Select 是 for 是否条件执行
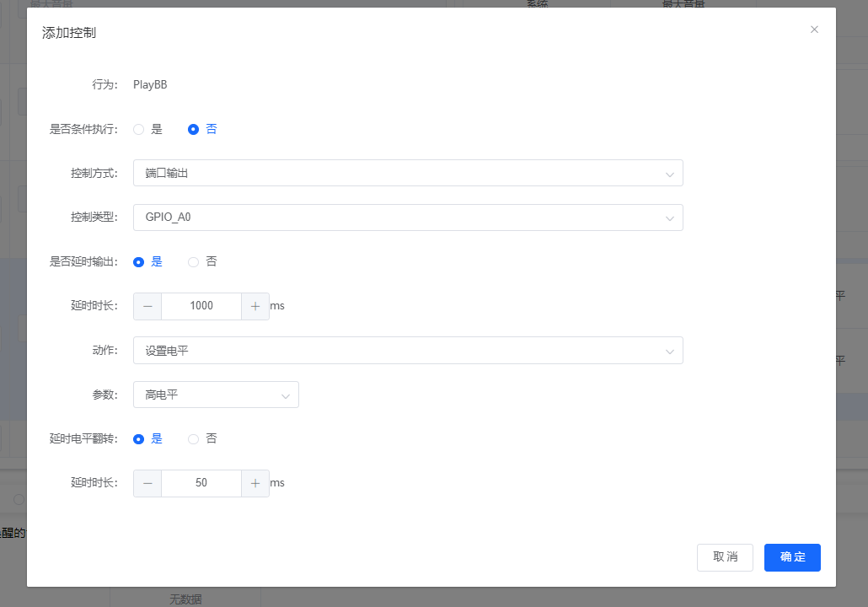This screenshot has width=868, height=607. [x=139, y=130]
